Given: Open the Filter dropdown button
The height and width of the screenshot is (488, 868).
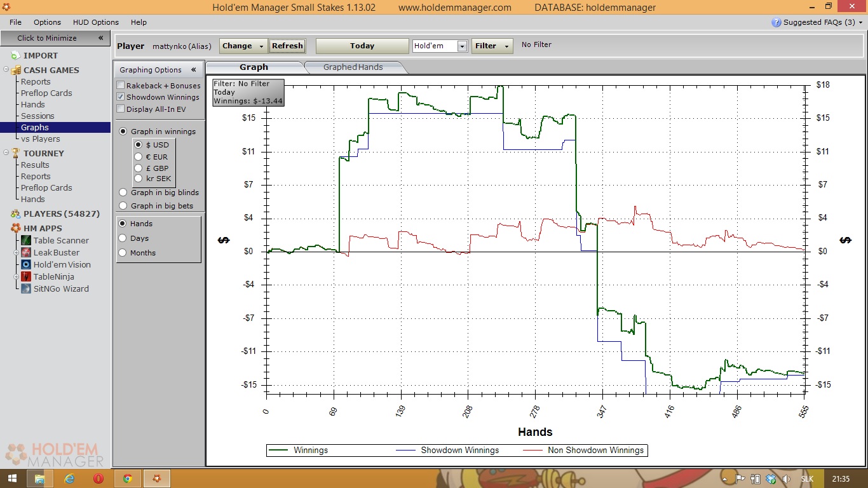Looking at the screenshot, I should 492,46.
